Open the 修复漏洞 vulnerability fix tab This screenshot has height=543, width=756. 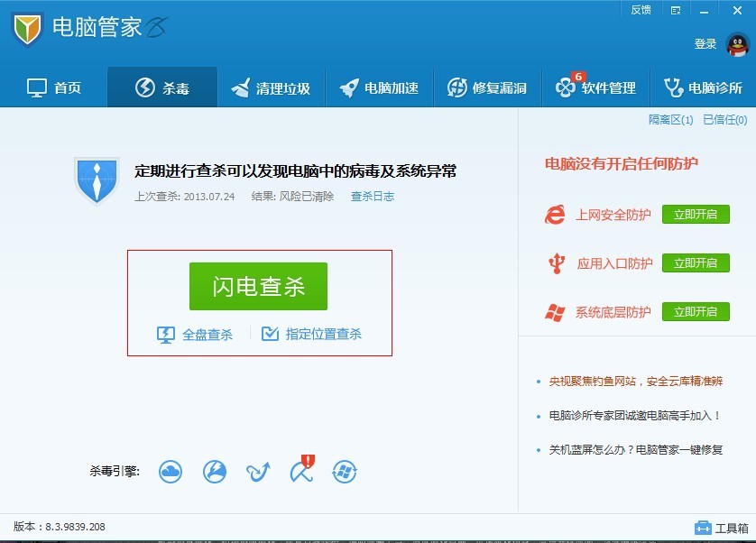click(x=487, y=87)
